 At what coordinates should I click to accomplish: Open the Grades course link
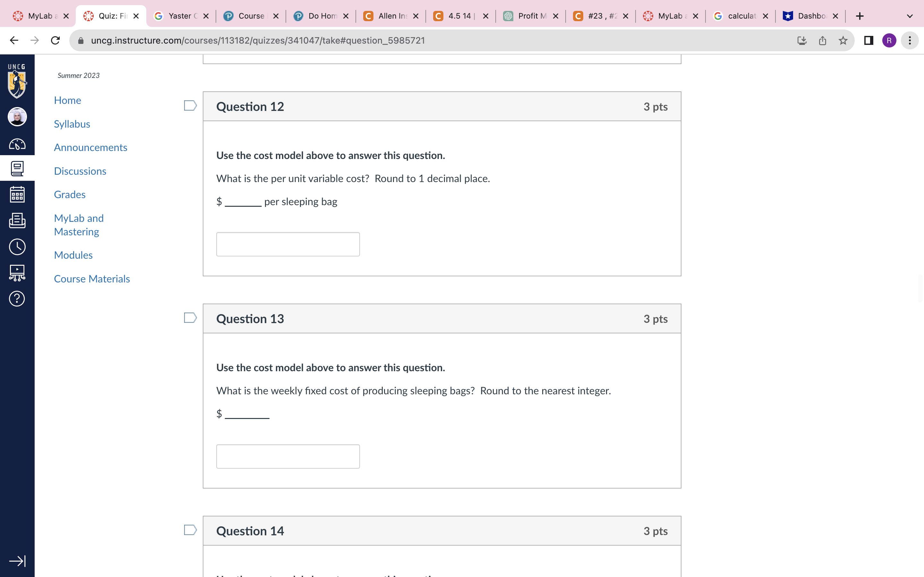[x=70, y=195]
